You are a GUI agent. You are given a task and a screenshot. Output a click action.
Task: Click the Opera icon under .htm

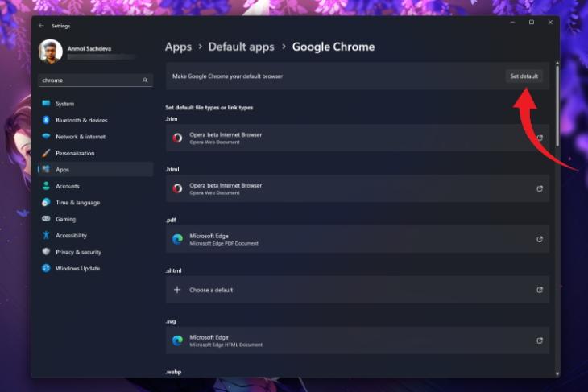coord(177,138)
